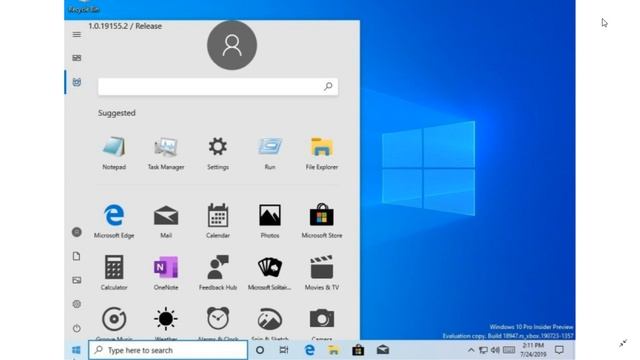Viewport: 640px width, 360px height.
Task: Launch Microsoft Store from the app grid
Action: tap(322, 221)
